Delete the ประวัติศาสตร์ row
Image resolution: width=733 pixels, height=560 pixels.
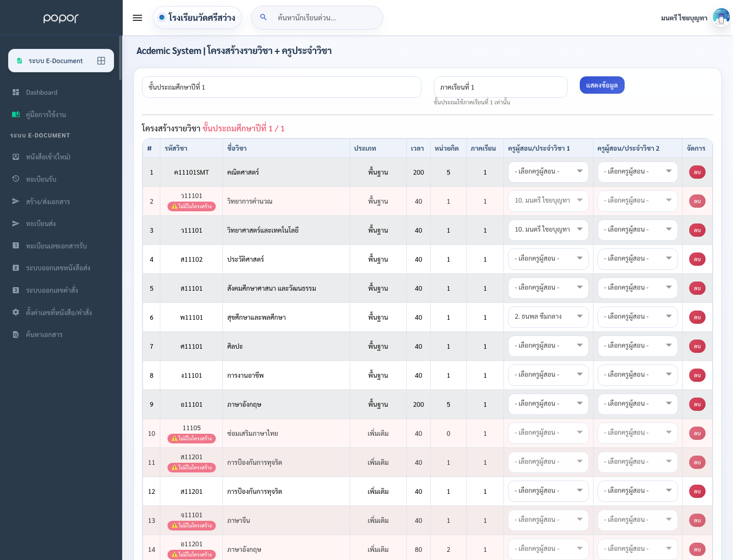pos(697,259)
